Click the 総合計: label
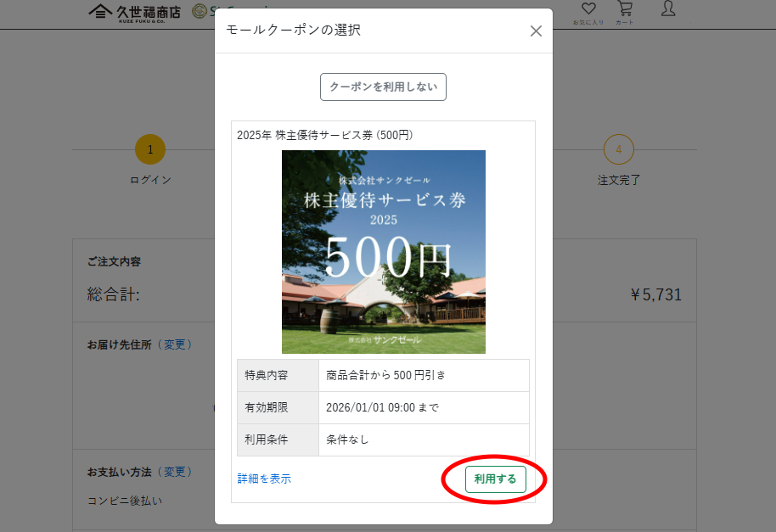Viewport: 776px width, 532px height. (x=113, y=294)
